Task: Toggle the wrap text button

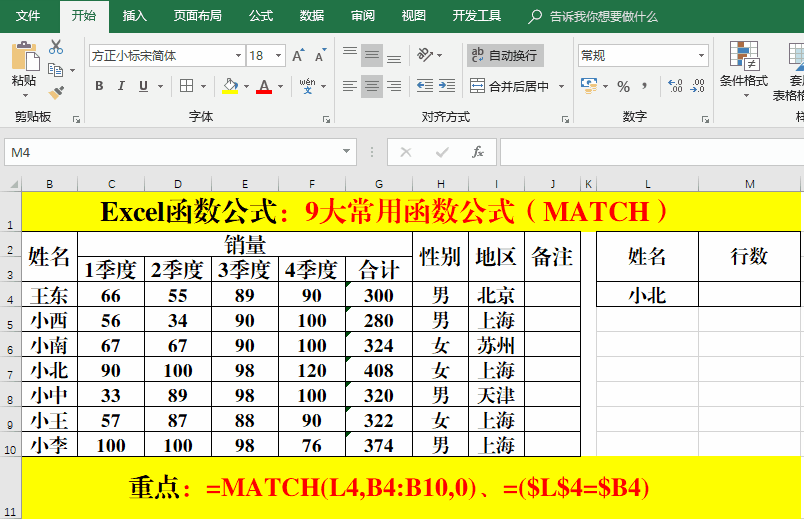Action: coord(504,55)
